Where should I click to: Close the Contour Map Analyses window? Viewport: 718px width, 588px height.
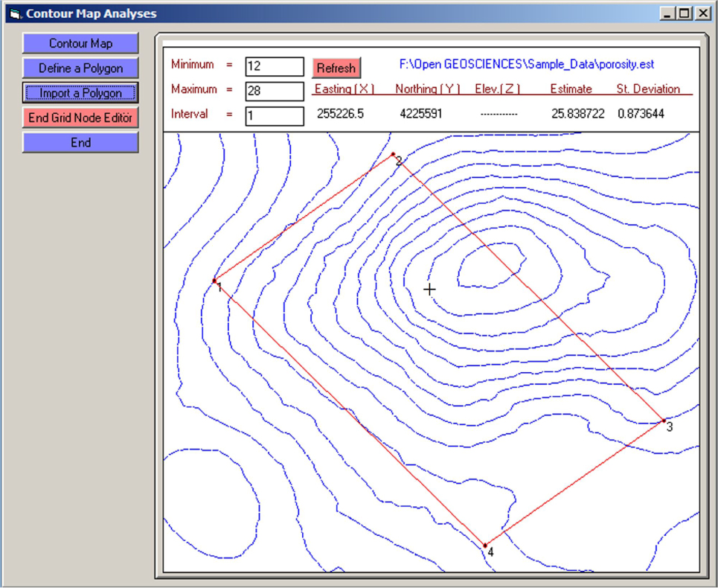[701, 13]
